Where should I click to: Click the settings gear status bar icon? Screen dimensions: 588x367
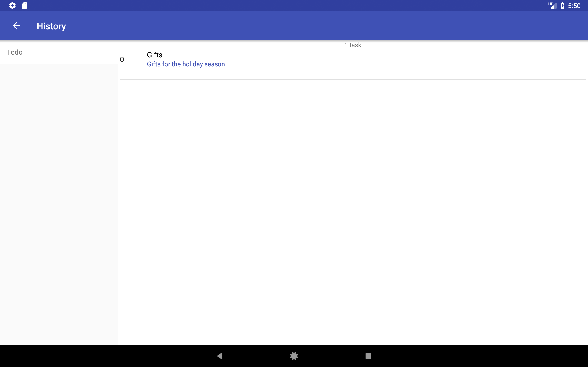12,5
